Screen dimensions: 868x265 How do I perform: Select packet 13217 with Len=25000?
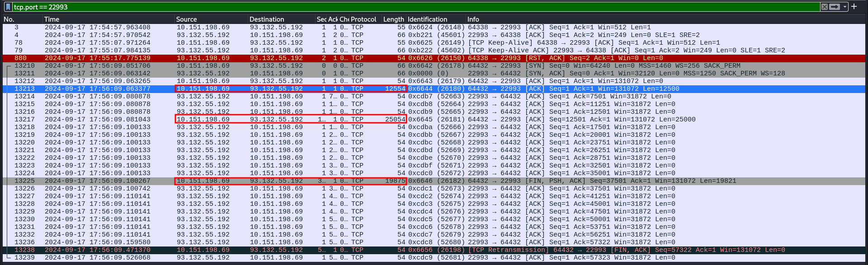pos(542,120)
